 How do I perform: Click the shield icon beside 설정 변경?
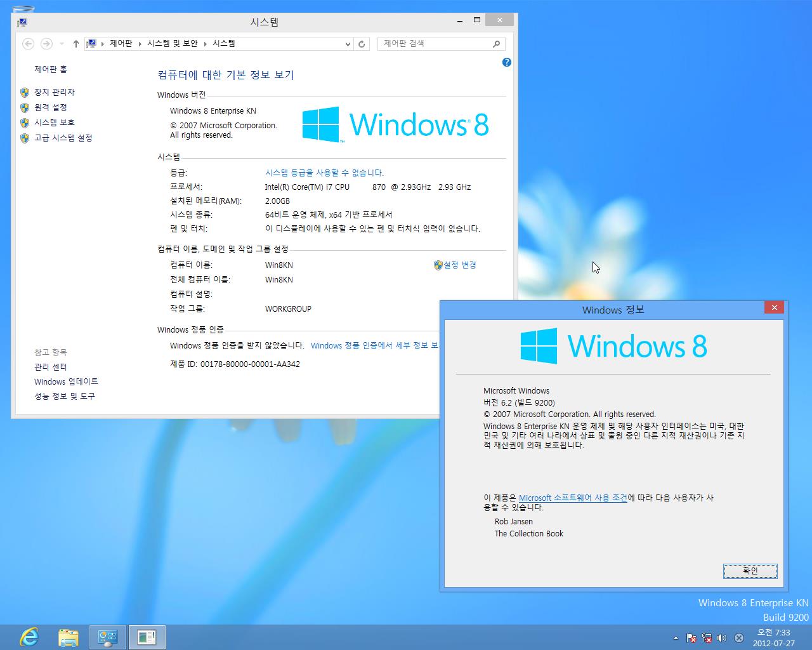(x=438, y=265)
